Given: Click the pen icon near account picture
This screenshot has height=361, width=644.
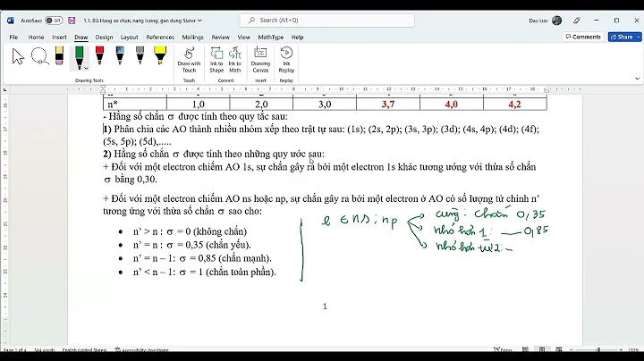Looking at the screenshot, I should click(577, 20).
